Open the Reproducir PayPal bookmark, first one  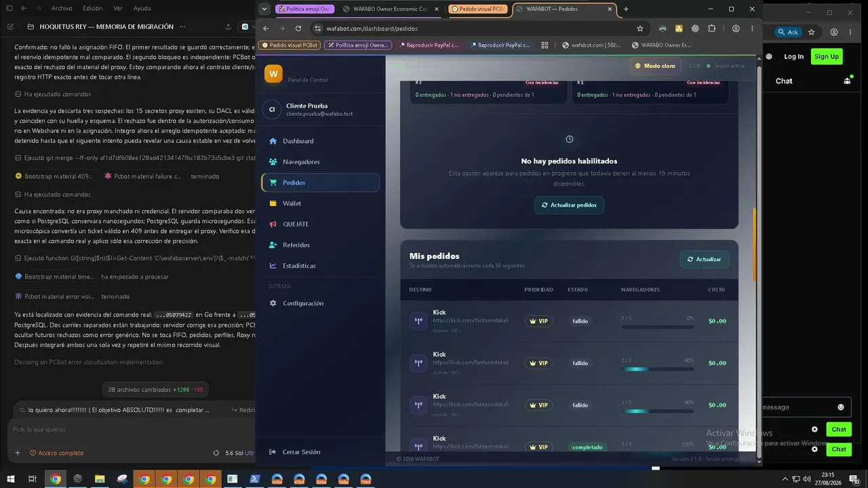(x=429, y=45)
